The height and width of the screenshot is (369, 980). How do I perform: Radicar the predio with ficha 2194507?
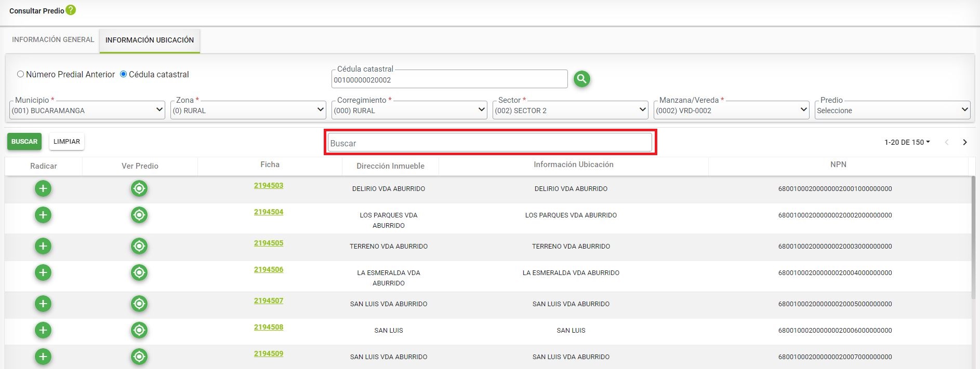(43, 304)
